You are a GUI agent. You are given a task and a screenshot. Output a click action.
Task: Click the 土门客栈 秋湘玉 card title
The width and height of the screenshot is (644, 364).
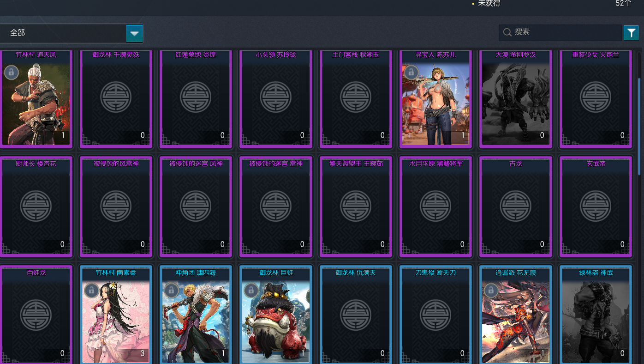[x=356, y=55]
